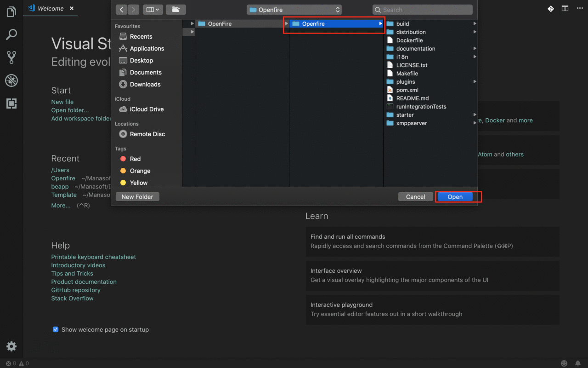Click the New Folder button
Screen dimensions: 588x368
pyautogui.click(x=137, y=197)
